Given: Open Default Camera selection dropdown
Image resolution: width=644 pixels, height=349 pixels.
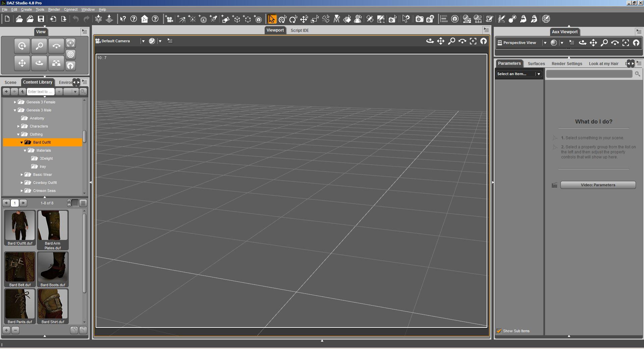Looking at the screenshot, I should pos(143,41).
